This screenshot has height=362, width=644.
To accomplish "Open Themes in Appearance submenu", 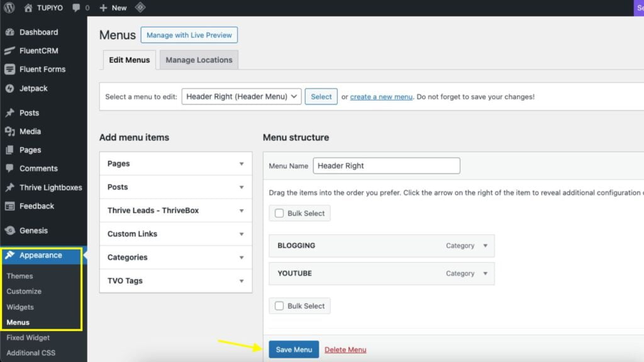I will pyautogui.click(x=19, y=276).
